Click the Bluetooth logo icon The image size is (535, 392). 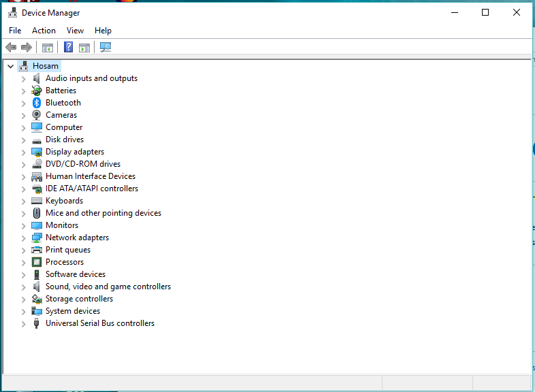coord(37,103)
